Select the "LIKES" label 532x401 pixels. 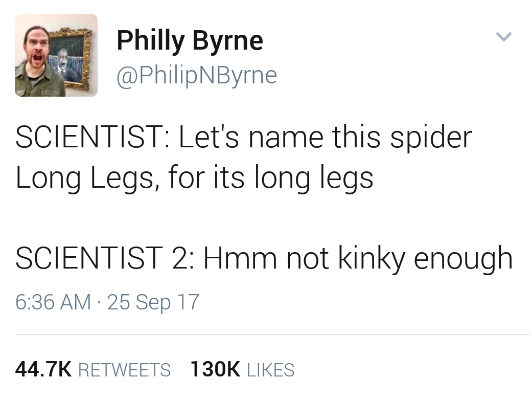270,370
